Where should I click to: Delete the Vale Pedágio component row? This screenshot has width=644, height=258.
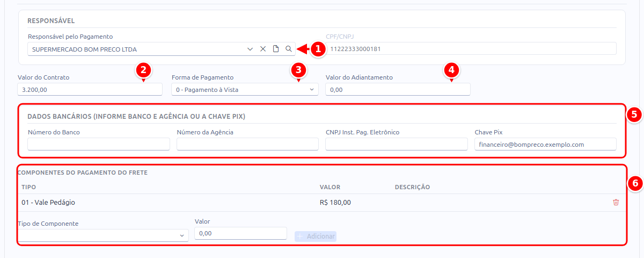click(616, 203)
